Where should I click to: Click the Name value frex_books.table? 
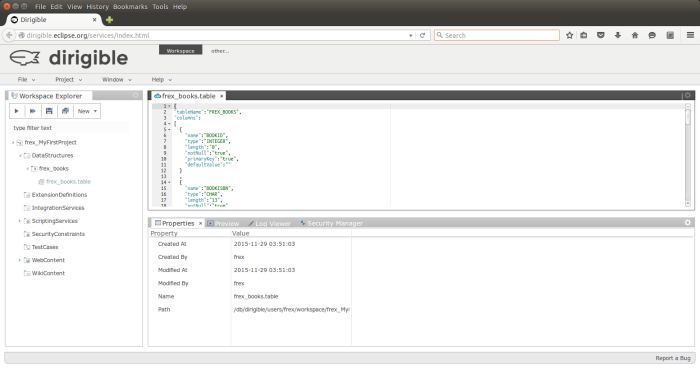256,296
